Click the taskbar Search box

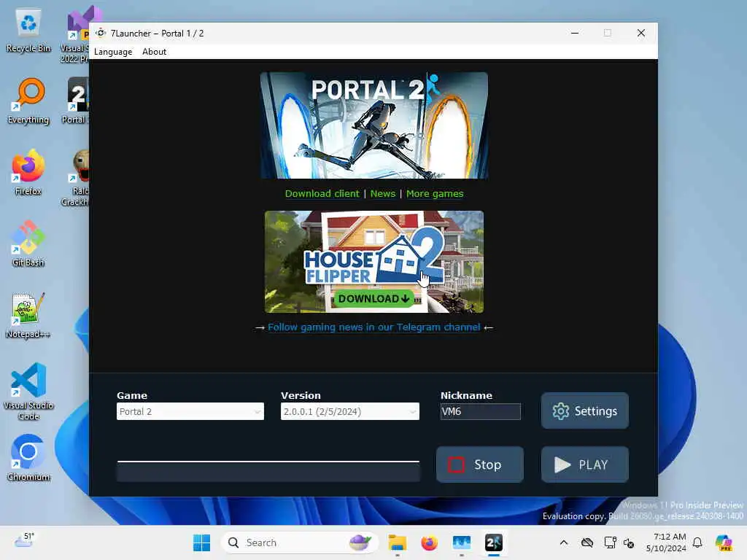(299, 542)
